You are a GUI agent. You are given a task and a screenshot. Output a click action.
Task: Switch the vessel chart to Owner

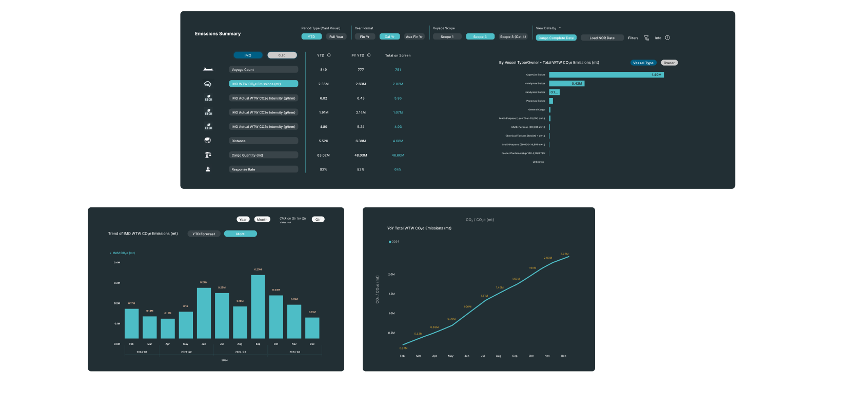pyautogui.click(x=669, y=63)
